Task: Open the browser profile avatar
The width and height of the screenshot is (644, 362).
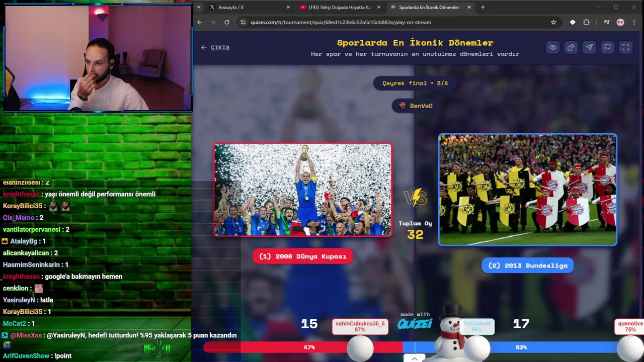Action: coord(620,22)
